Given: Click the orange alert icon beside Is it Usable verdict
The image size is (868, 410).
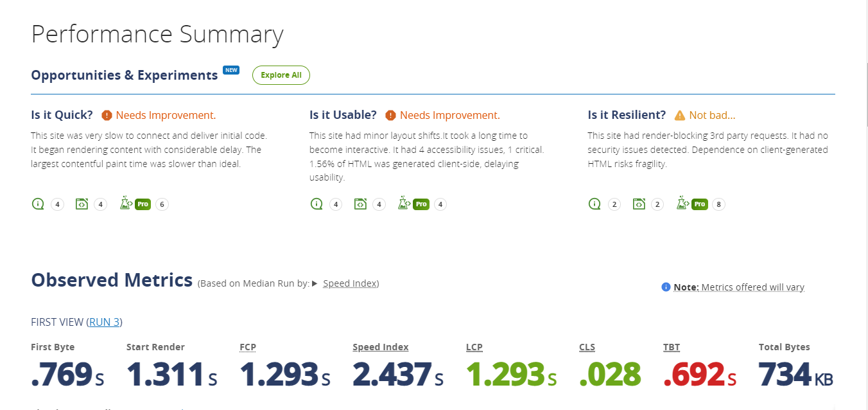Looking at the screenshot, I should [x=390, y=114].
